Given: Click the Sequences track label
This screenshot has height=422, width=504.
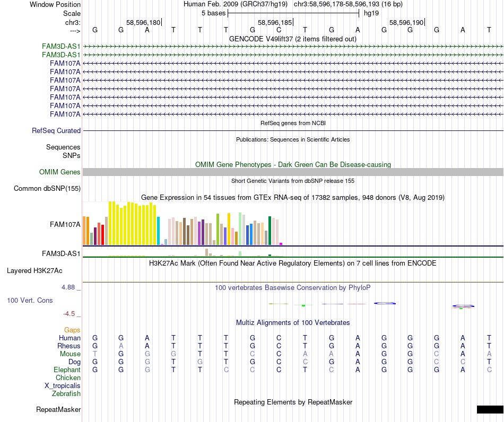Looking at the screenshot, I should 63,147.
